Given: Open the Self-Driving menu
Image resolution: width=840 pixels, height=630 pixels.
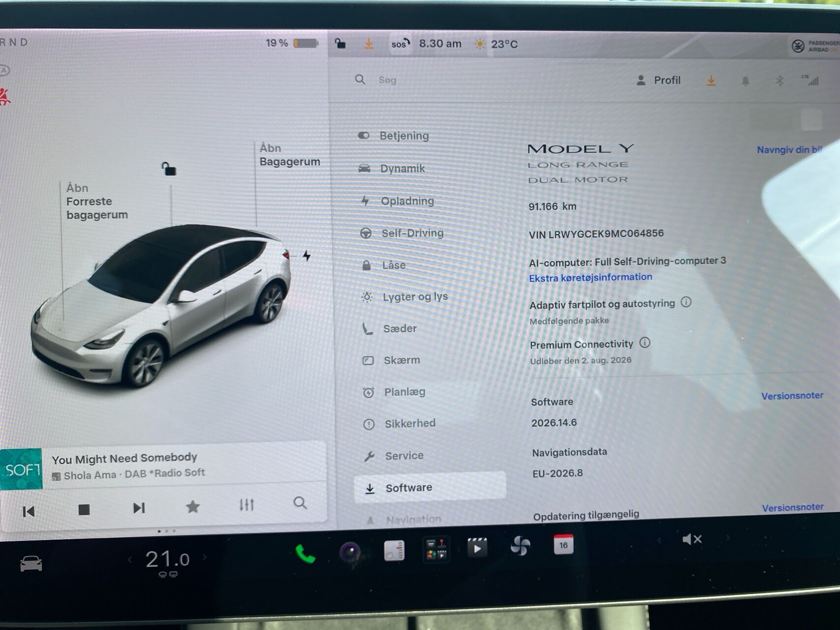Looking at the screenshot, I should 402,233.
